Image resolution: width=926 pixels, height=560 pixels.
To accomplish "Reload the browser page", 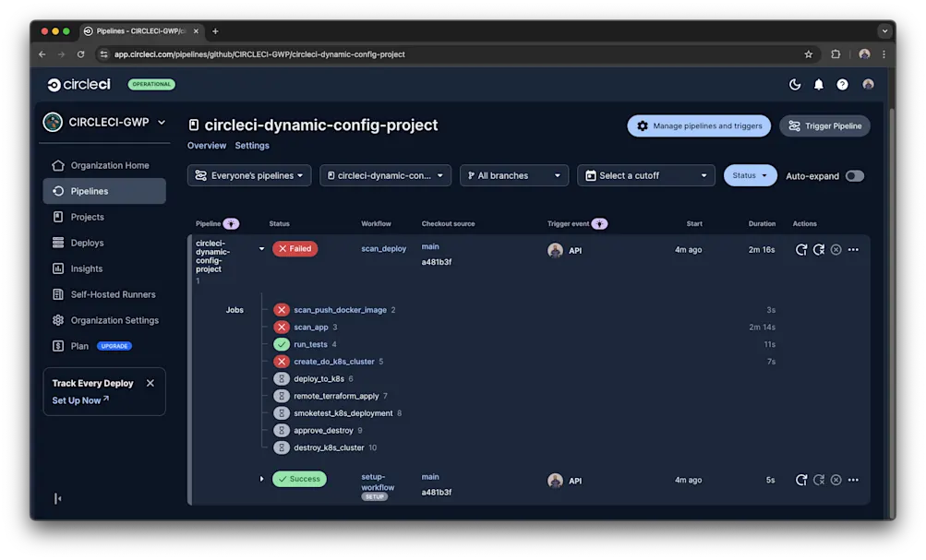I will (x=80, y=54).
